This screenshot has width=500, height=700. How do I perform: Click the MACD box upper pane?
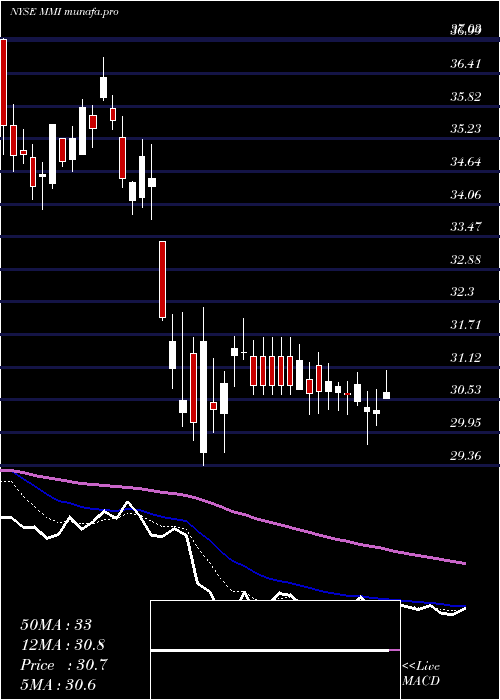[x=275, y=625]
